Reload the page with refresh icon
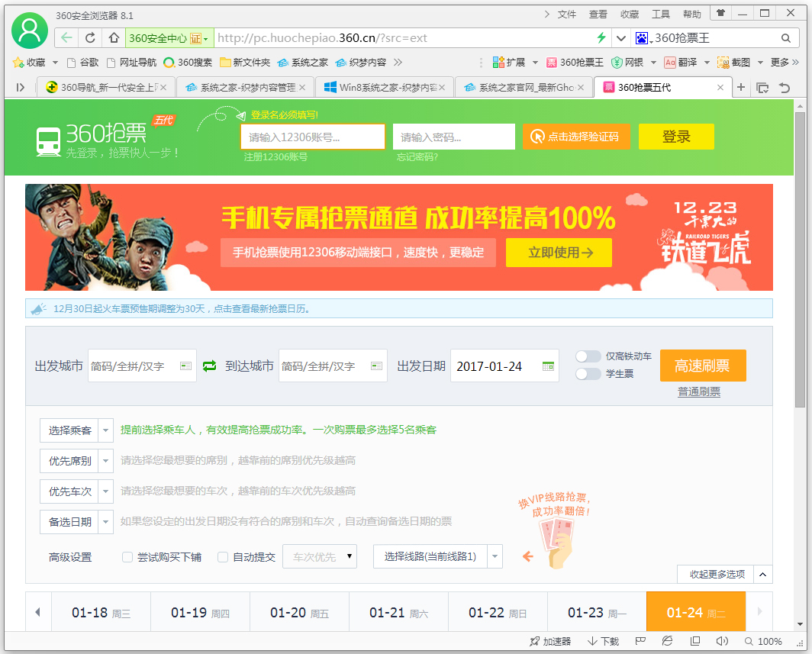812x654 pixels. point(90,38)
